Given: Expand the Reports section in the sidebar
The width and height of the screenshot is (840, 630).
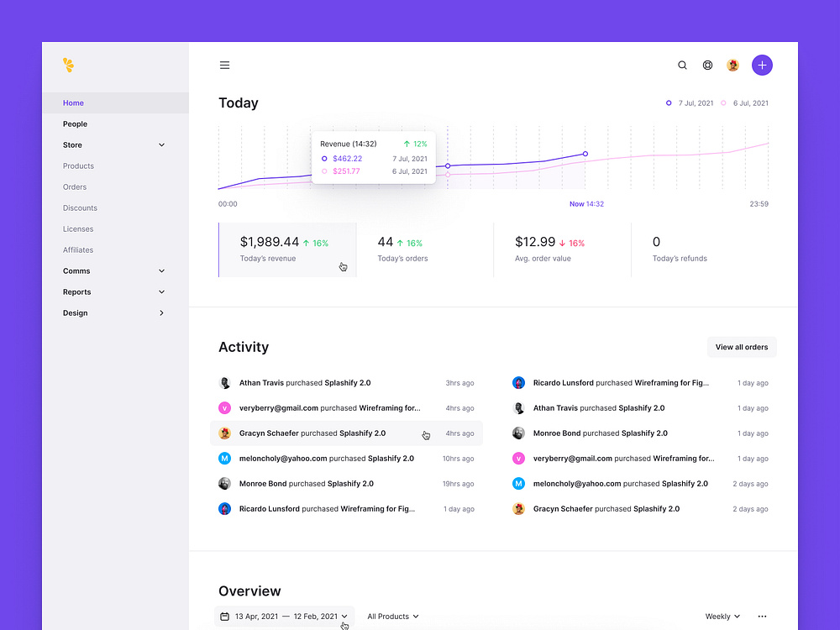Looking at the screenshot, I should [x=115, y=291].
